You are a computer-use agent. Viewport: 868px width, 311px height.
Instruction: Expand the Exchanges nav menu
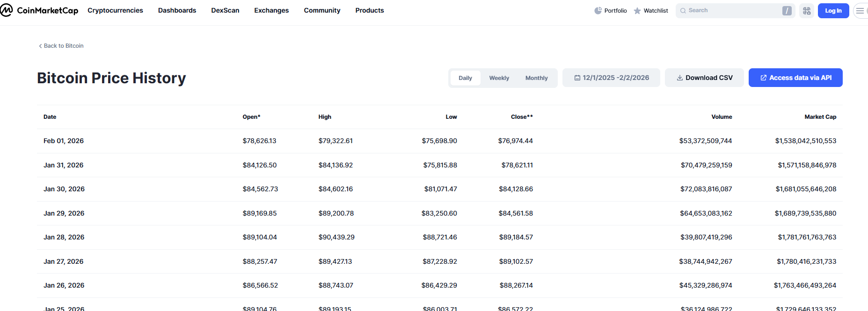(x=271, y=10)
